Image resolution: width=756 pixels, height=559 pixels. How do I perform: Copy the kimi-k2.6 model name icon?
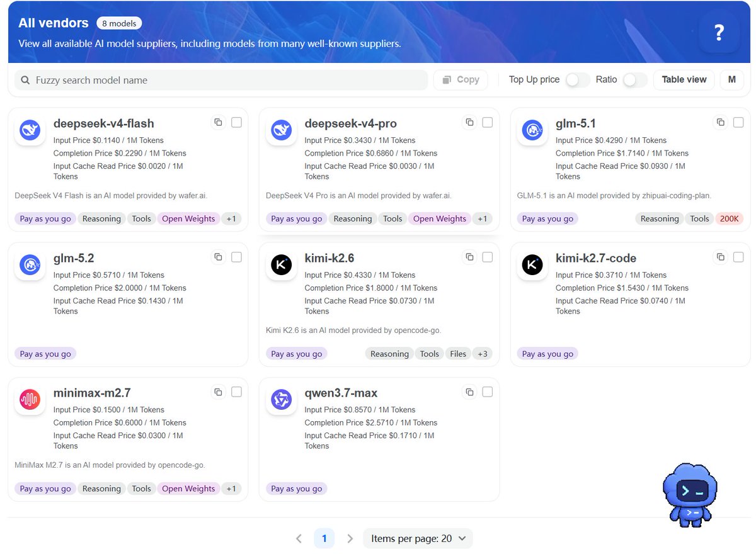469,257
